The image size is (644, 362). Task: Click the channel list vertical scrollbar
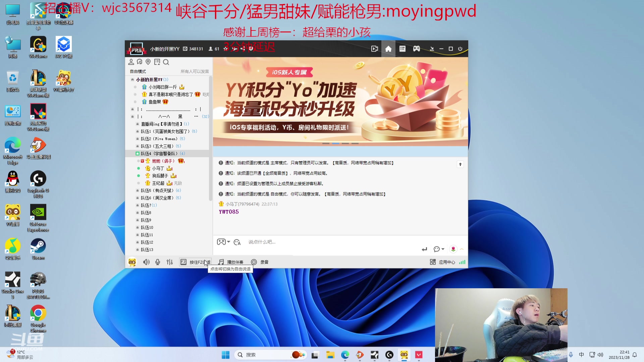tap(210, 138)
